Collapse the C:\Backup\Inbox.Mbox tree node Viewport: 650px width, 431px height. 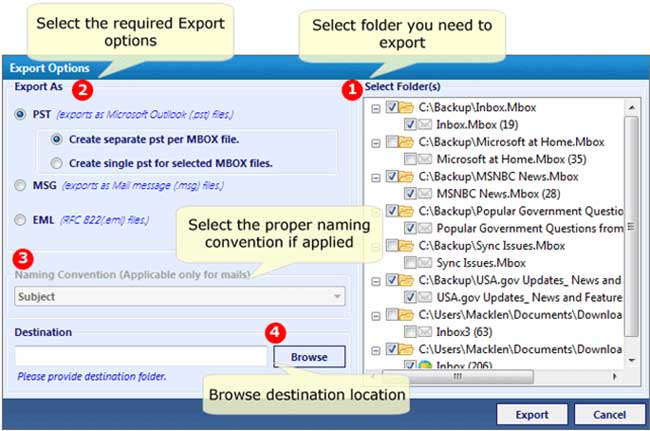[376, 109]
